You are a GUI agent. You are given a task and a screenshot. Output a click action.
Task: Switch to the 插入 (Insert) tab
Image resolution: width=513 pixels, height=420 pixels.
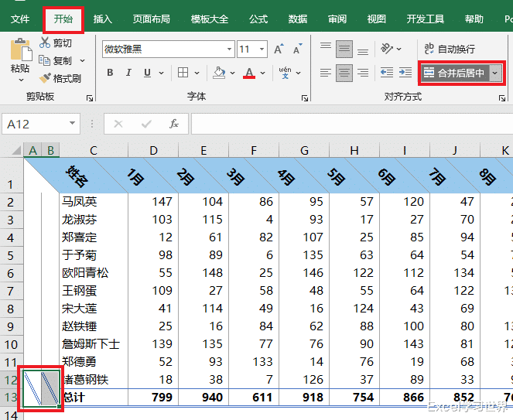pyautogui.click(x=102, y=19)
